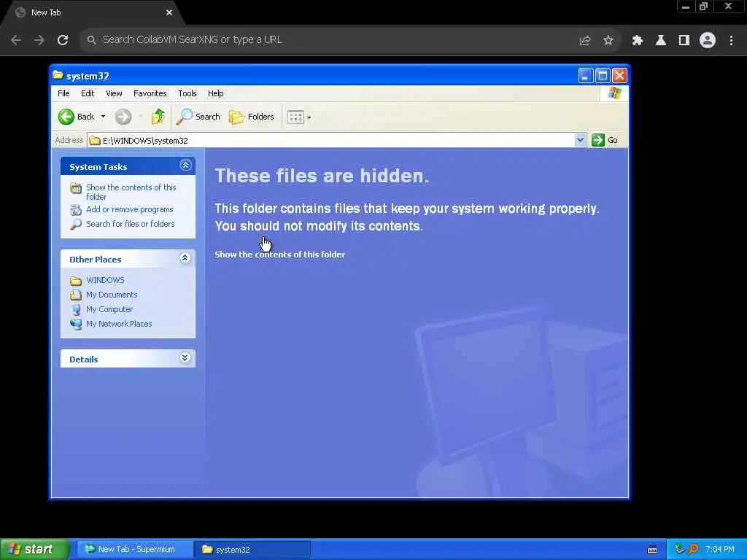The image size is (747, 560).
Task: Switch to New Tab - Supermium taskbar item
Action: (x=136, y=550)
